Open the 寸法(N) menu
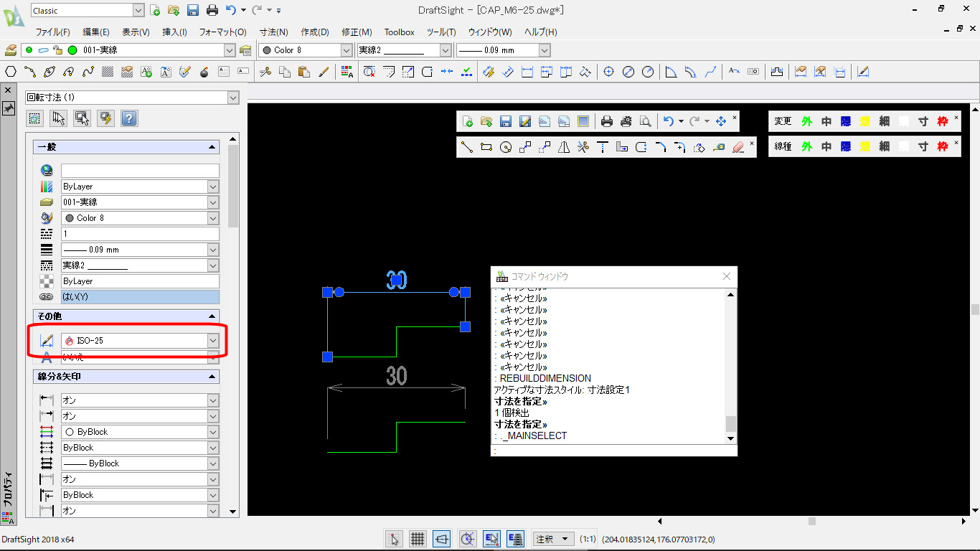980x551 pixels. pyautogui.click(x=273, y=32)
